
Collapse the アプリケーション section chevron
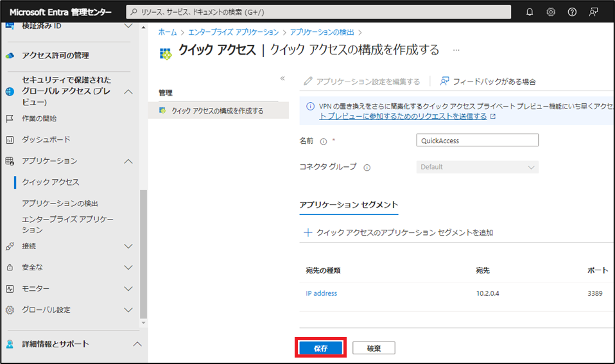tap(128, 161)
